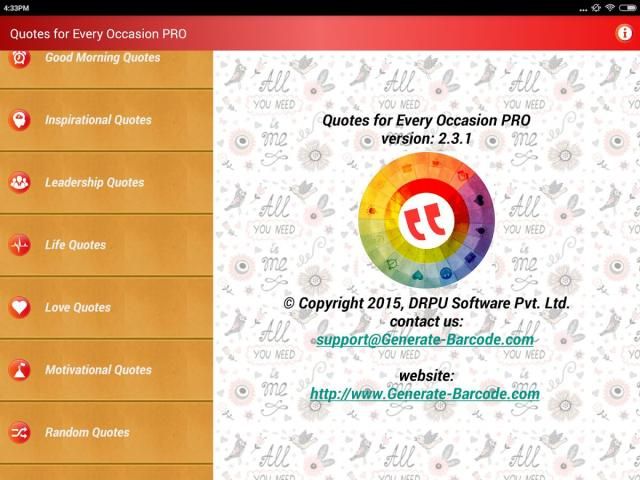The image size is (640, 480).
Task: Tap the colorful quote wheel logo
Action: [x=426, y=221]
